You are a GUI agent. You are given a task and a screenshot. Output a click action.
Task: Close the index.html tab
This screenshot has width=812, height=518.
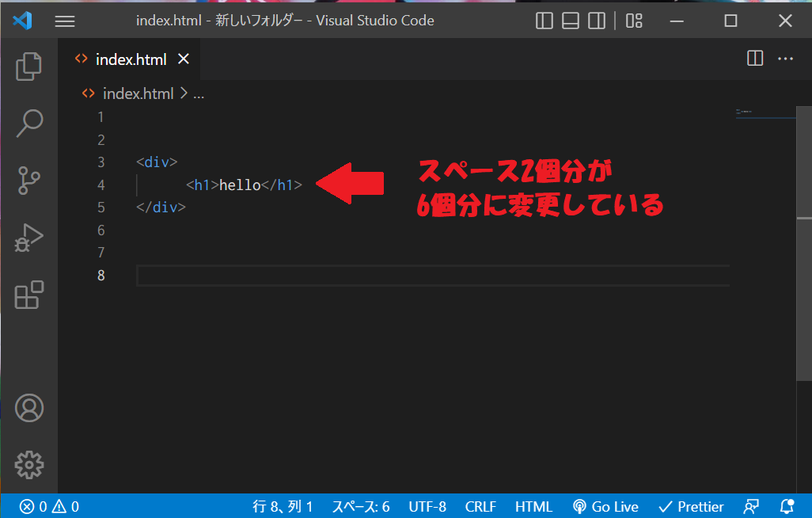(184, 59)
